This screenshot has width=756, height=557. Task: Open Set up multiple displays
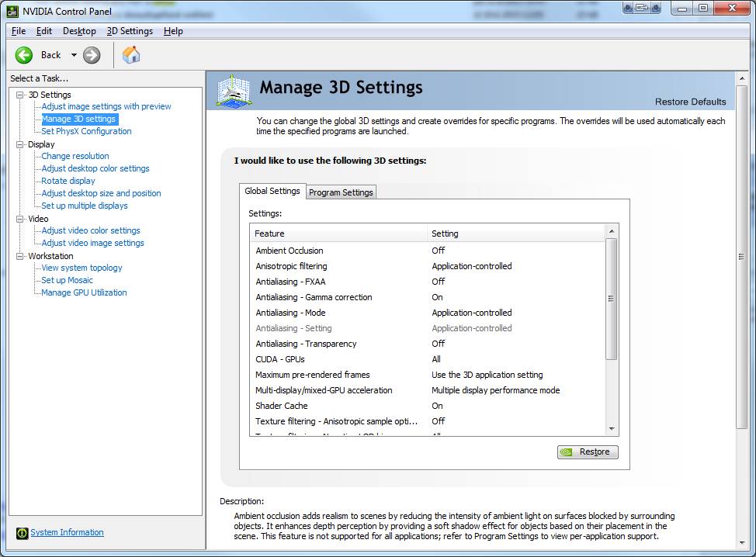point(85,206)
